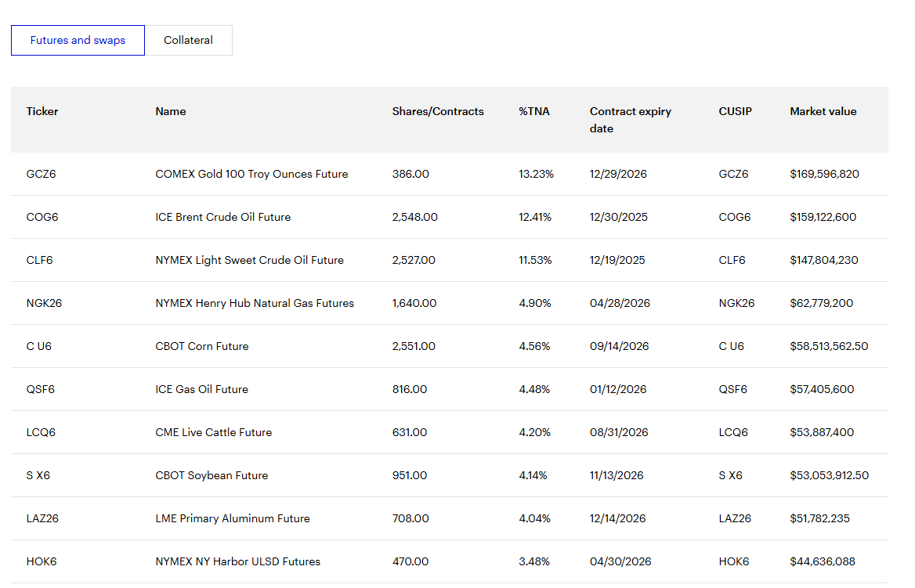Click CME Live Cattle Future name
Screen dimensions: 915x588
[214, 433]
